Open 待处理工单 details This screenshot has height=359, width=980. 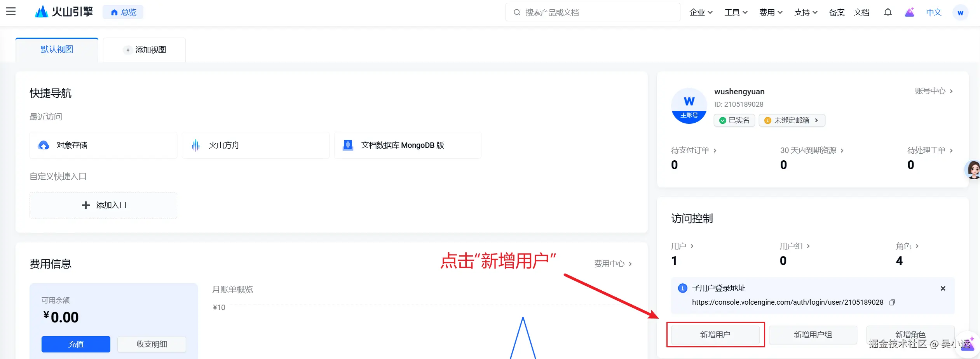tap(930, 150)
